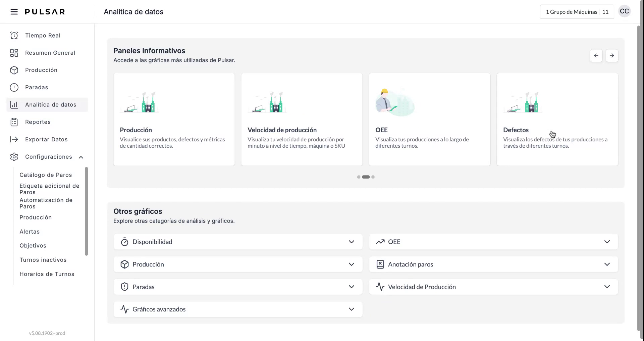Open the 1 Grupo de Máquinas selector
The image size is (644, 341).
[x=577, y=12]
